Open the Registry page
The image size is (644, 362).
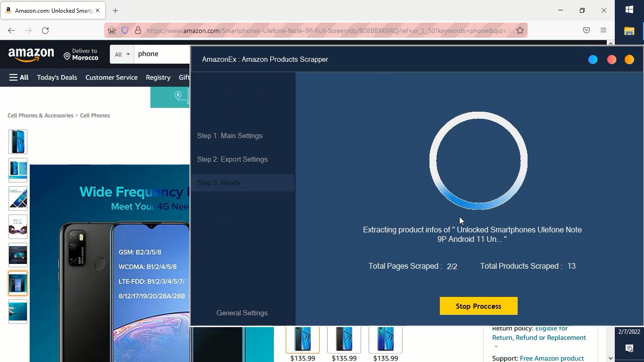158,77
